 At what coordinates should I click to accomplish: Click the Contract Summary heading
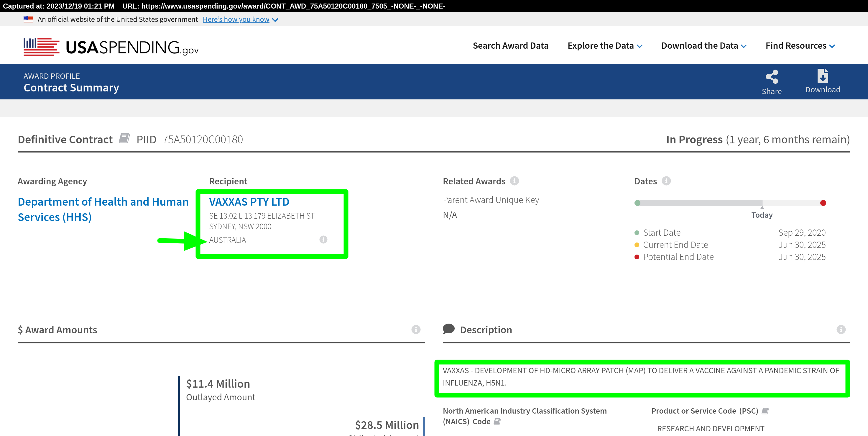[71, 88]
